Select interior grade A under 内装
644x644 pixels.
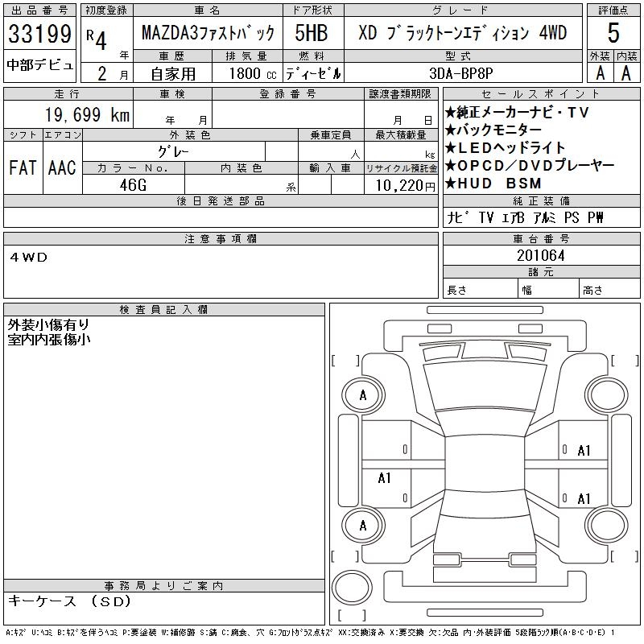click(626, 73)
